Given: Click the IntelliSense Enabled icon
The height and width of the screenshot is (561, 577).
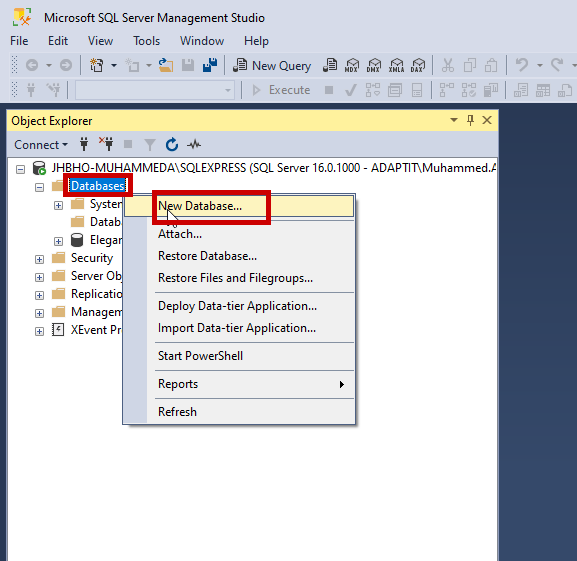Looking at the screenshot, I should point(417,90).
